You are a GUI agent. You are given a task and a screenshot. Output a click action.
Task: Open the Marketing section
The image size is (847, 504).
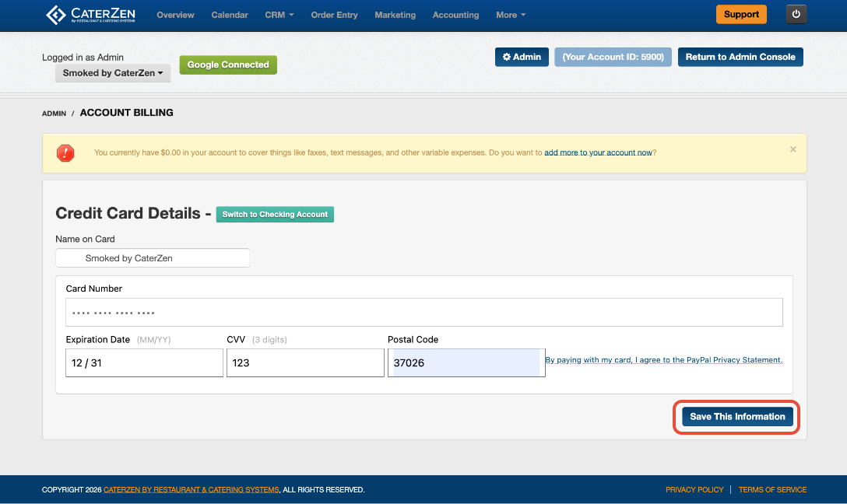(395, 15)
